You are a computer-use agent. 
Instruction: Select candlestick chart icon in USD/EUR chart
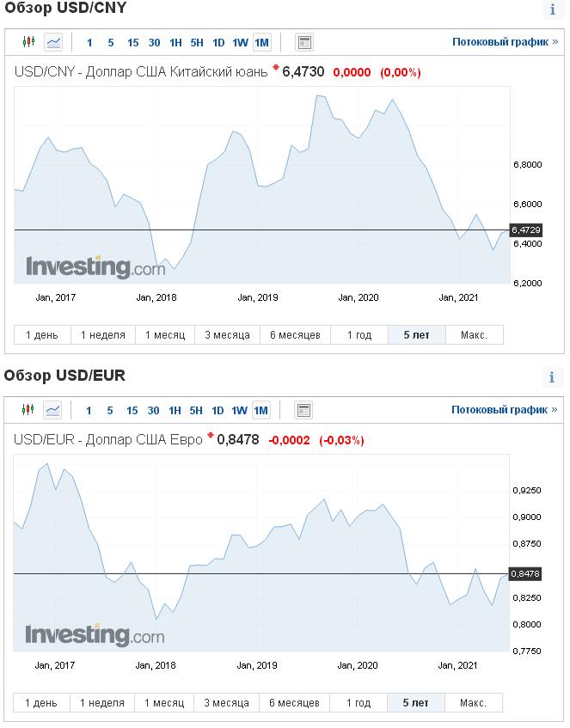click(x=28, y=410)
